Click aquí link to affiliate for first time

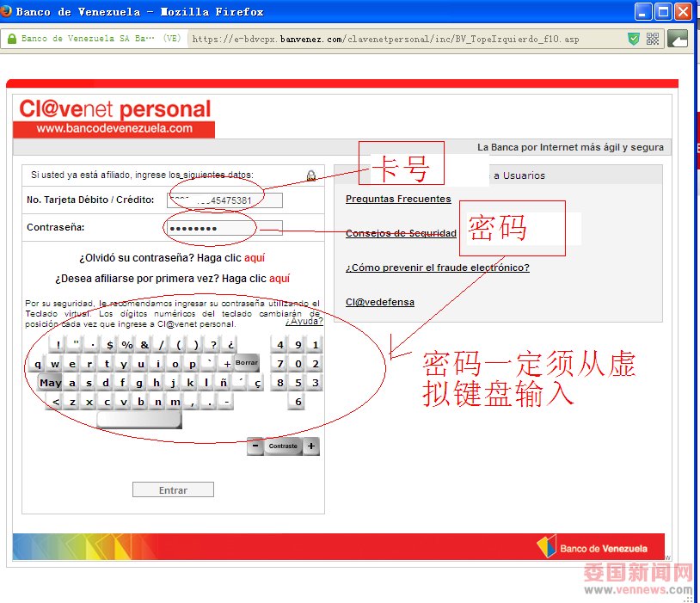(279, 278)
